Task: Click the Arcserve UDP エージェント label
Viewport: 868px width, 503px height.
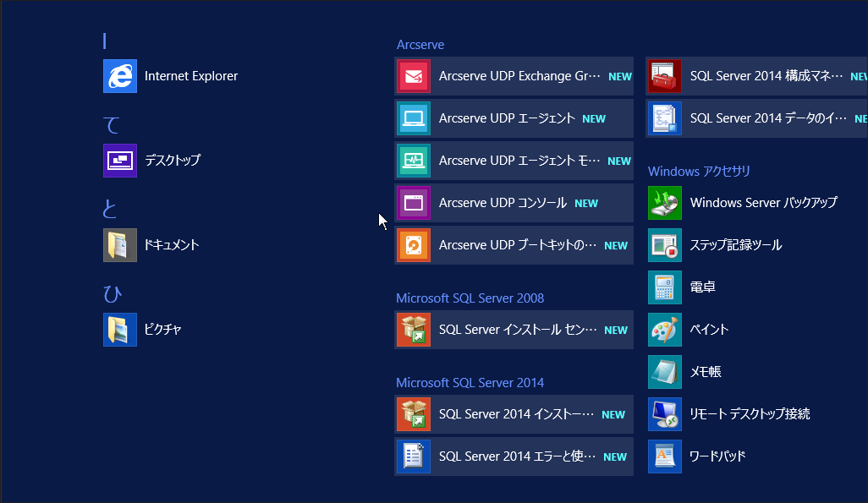Action: (507, 118)
